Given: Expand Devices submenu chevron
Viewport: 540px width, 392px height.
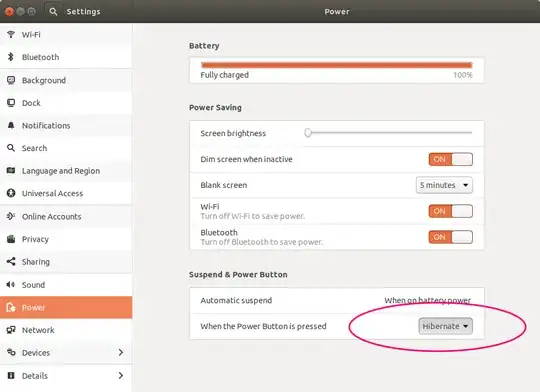Looking at the screenshot, I should coord(121,352).
